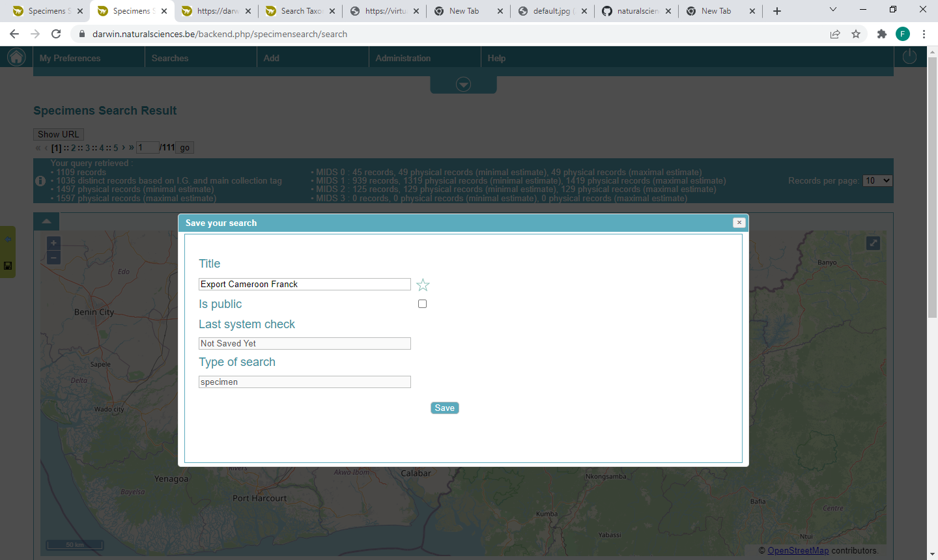
Task: Collapse the map panel with the up arrow
Action: tap(46, 221)
